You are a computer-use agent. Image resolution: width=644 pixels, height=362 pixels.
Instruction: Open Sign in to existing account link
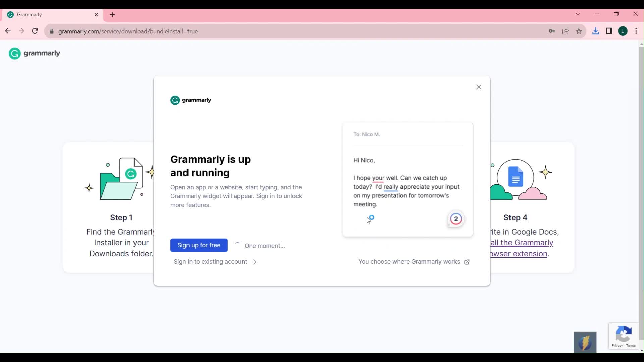point(215,262)
